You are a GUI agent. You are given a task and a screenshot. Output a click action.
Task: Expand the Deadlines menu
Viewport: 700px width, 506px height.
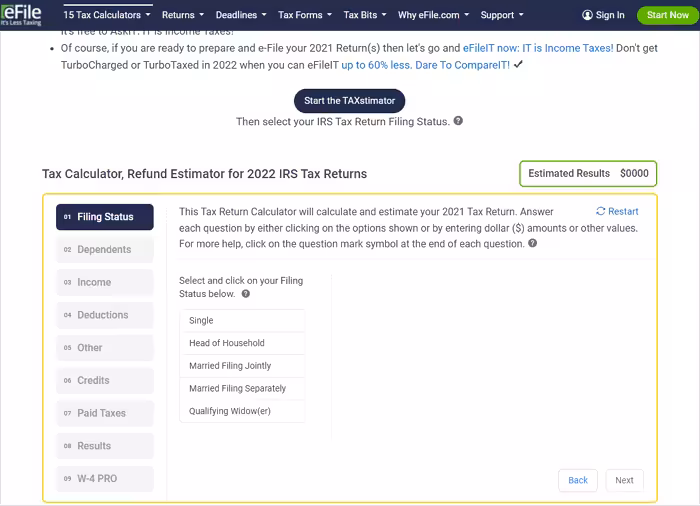coord(241,15)
